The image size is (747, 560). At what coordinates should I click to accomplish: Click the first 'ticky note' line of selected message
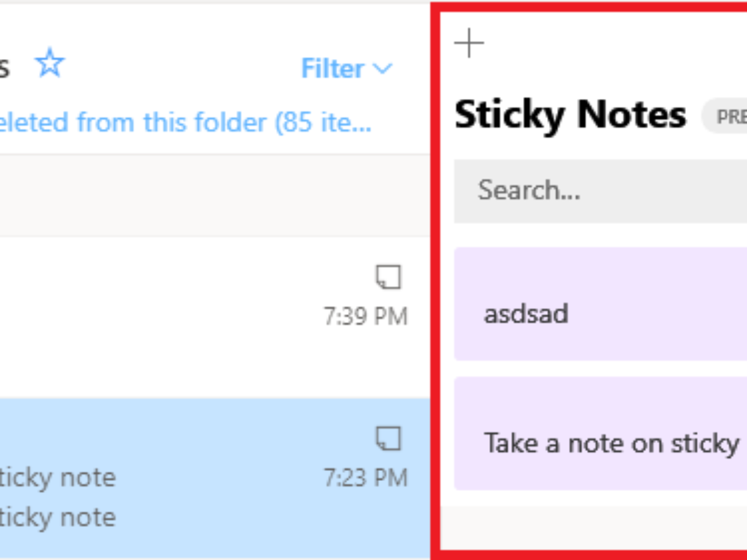coord(58,478)
